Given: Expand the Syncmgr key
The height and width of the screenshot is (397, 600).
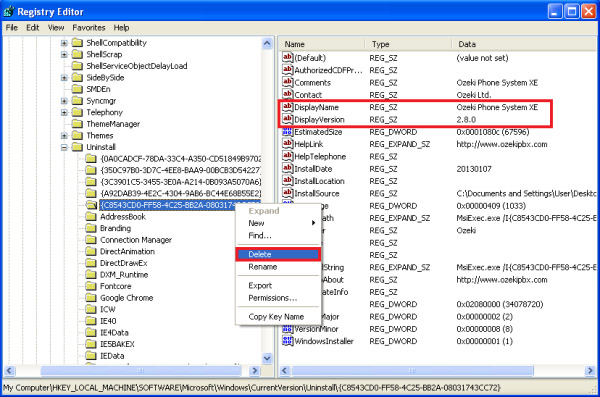Looking at the screenshot, I should [64, 101].
